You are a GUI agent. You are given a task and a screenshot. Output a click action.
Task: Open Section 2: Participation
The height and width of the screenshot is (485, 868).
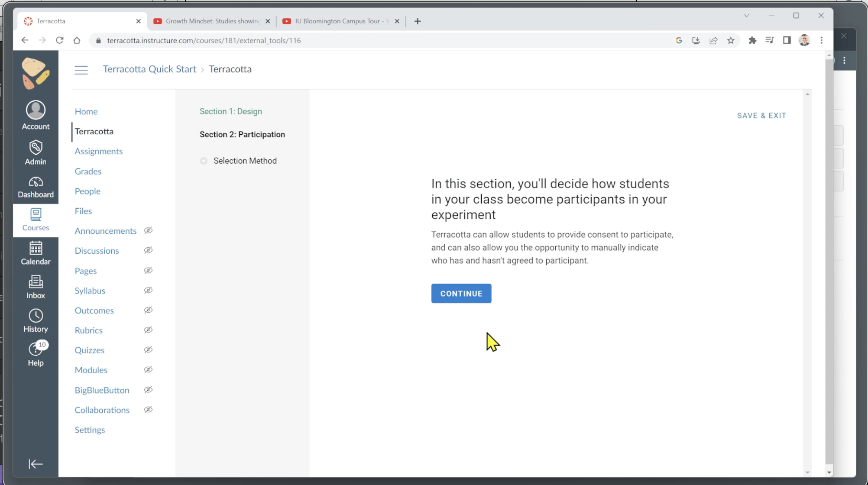point(242,134)
